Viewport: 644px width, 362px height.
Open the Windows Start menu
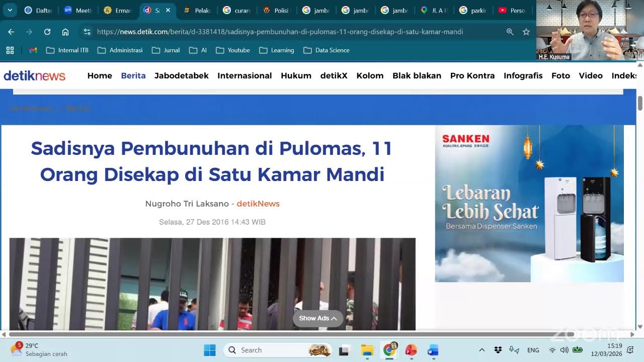(210, 350)
